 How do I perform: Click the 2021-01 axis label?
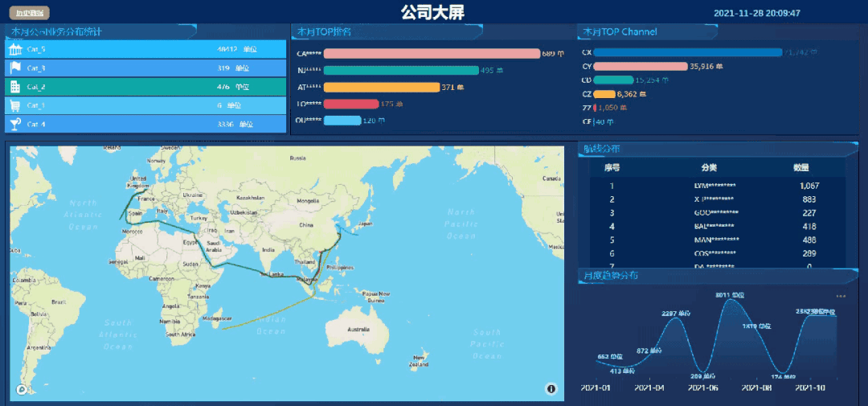tap(596, 388)
